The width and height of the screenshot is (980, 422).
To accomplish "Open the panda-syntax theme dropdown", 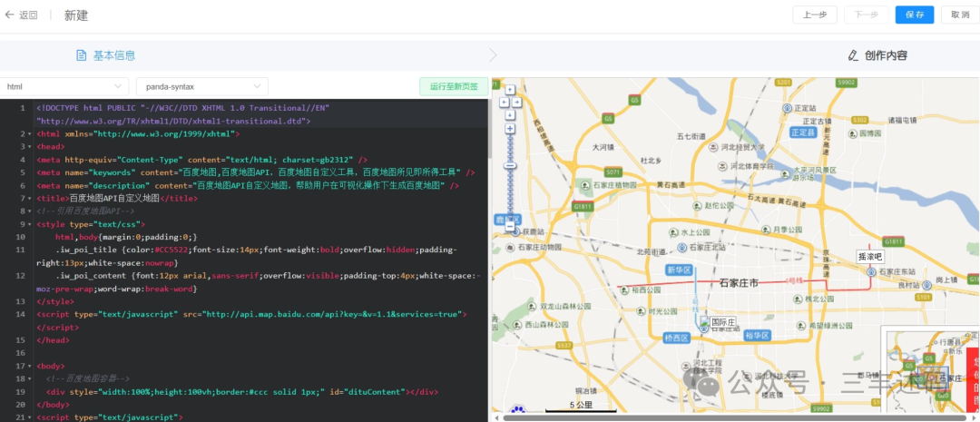I will (201, 86).
